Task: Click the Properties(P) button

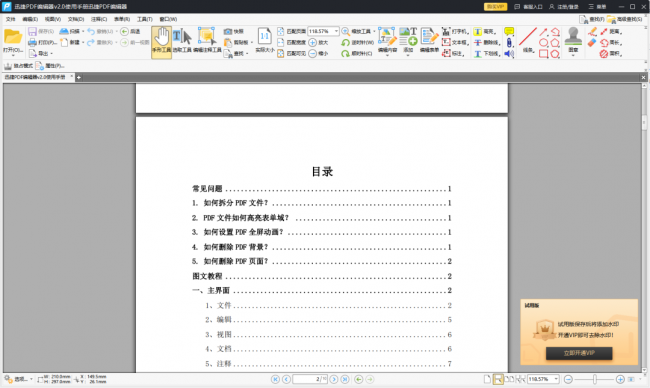Action: [x=50, y=65]
